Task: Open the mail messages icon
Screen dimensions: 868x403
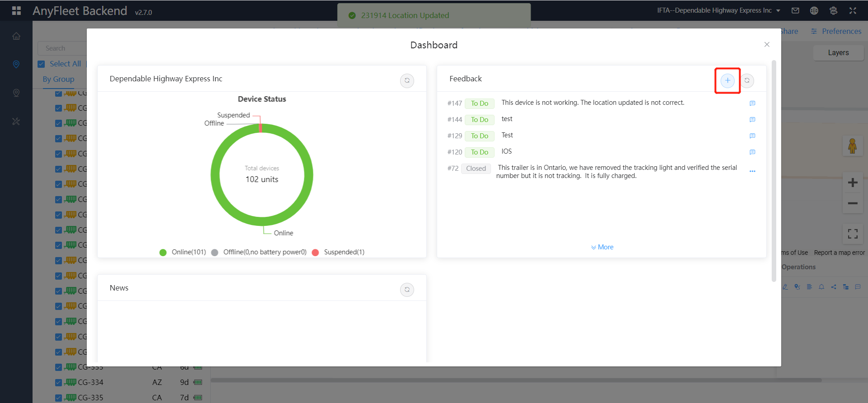Action: click(795, 10)
